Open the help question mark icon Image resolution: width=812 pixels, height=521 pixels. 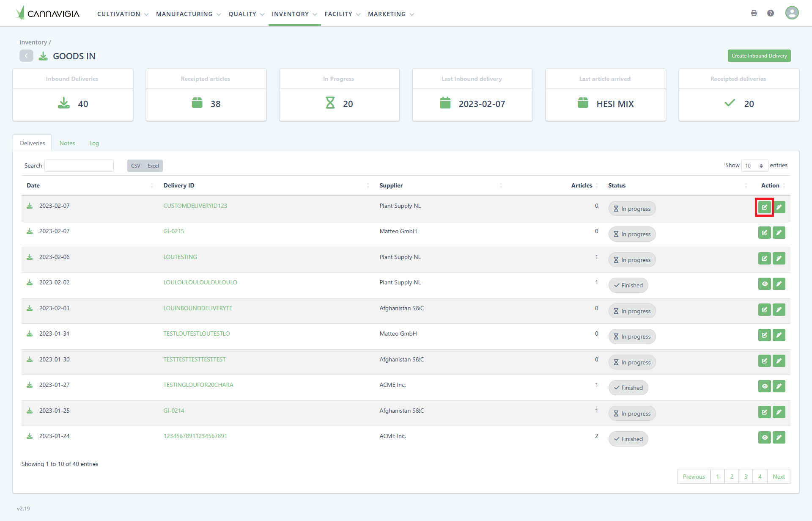pyautogui.click(x=771, y=13)
